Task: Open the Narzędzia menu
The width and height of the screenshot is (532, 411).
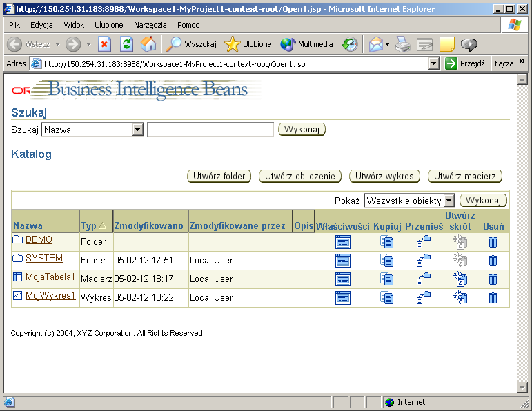Action: point(150,25)
